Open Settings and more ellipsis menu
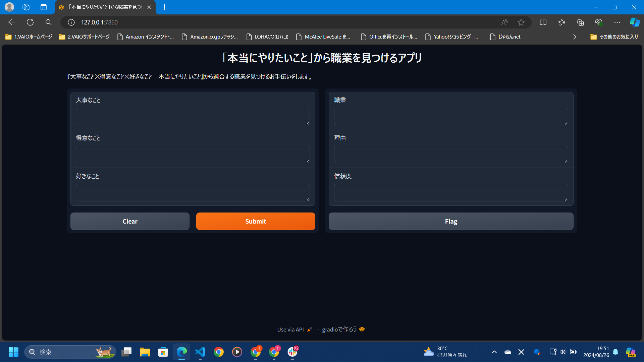 (x=617, y=22)
